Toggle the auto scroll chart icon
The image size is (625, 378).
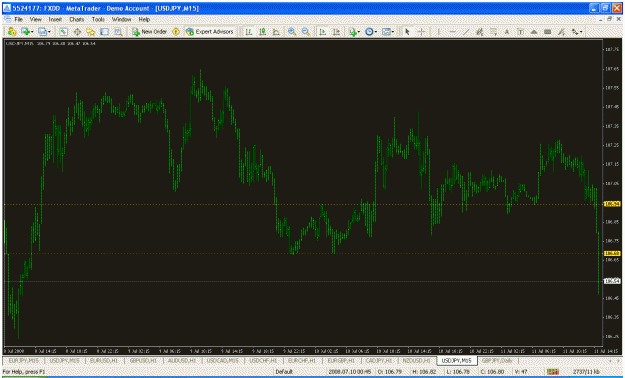point(322,32)
